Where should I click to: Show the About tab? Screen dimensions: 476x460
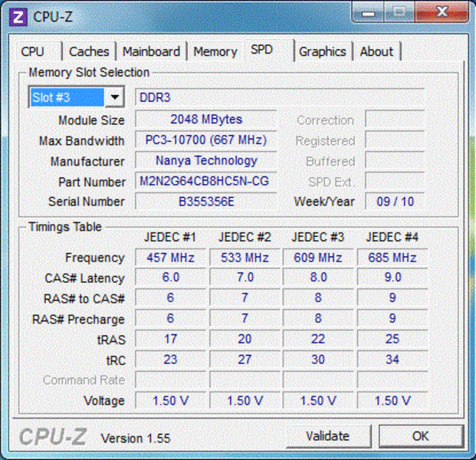[x=376, y=51]
